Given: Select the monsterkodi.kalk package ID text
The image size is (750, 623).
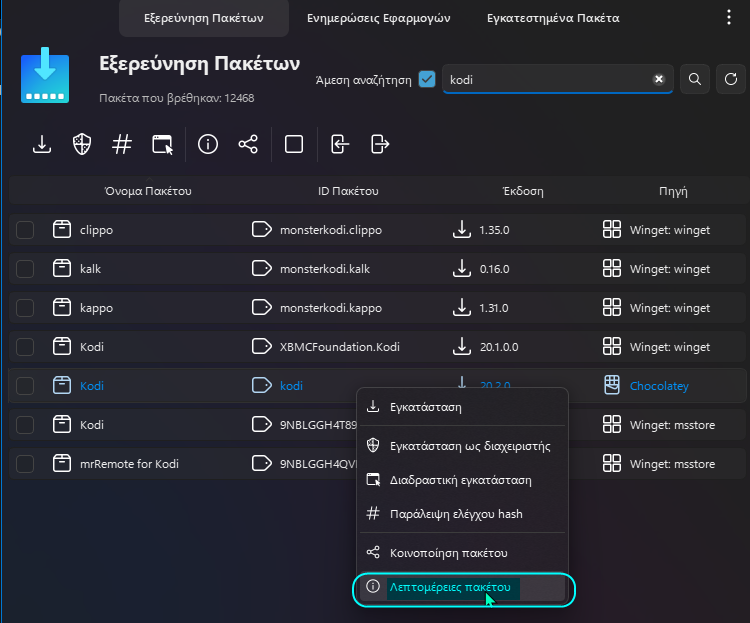Looking at the screenshot, I should click(x=325, y=269).
